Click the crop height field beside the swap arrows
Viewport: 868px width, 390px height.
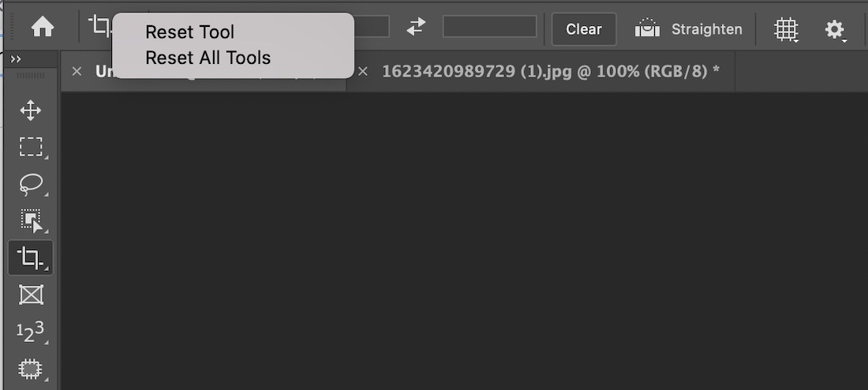[x=489, y=27]
